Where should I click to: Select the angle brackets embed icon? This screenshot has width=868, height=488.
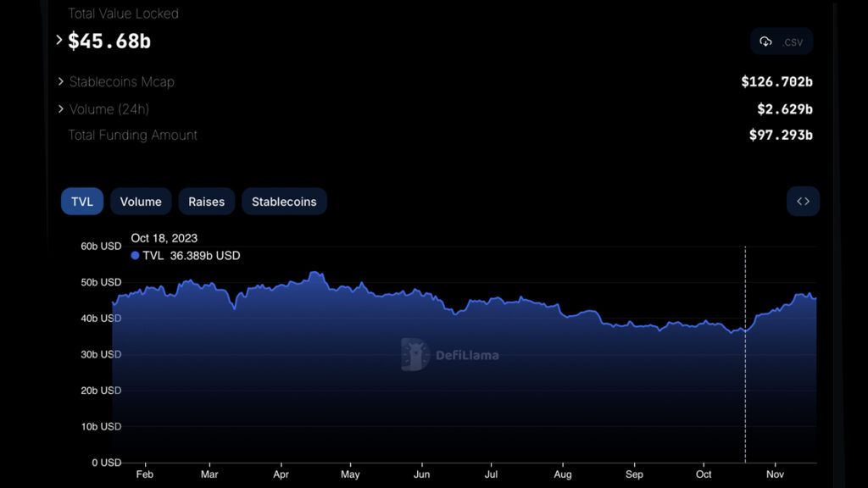[x=802, y=201]
